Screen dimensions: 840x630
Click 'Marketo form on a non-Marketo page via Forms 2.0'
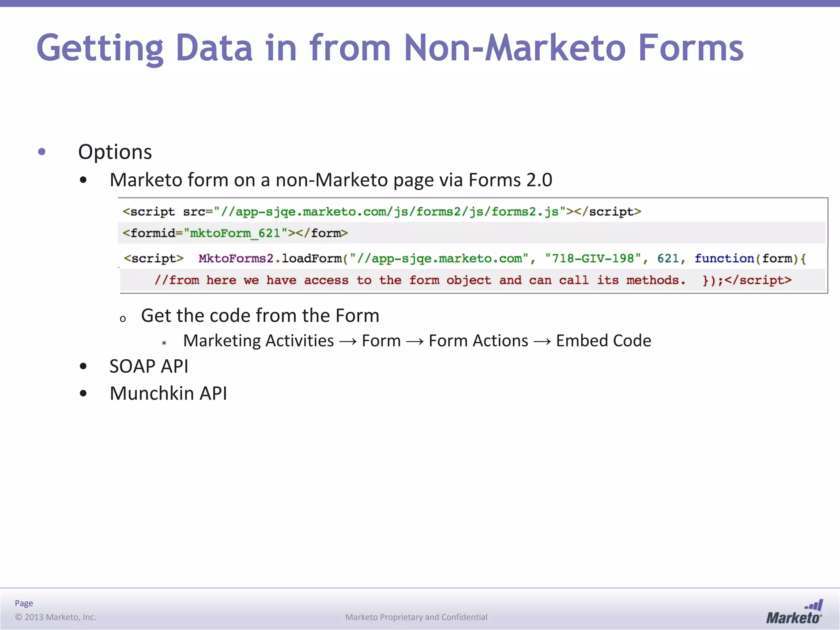[x=331, y=180]
